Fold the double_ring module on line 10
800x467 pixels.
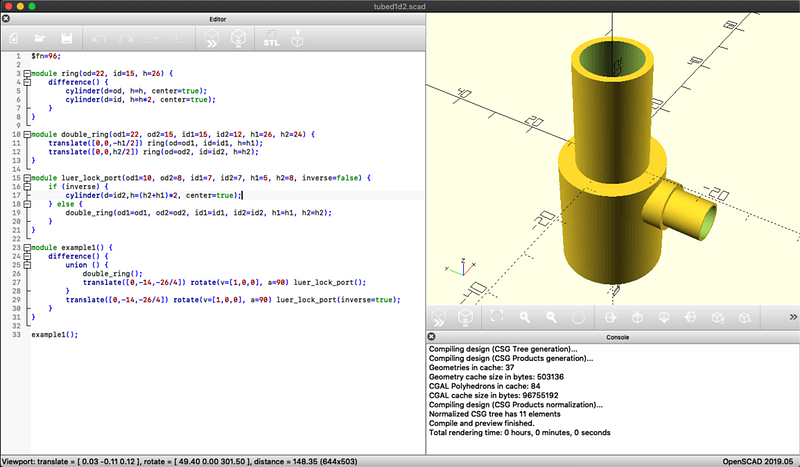pos(27,134)
